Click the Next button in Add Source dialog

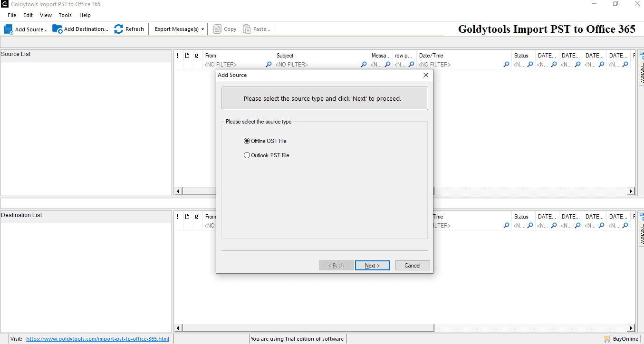click(372, 265)
